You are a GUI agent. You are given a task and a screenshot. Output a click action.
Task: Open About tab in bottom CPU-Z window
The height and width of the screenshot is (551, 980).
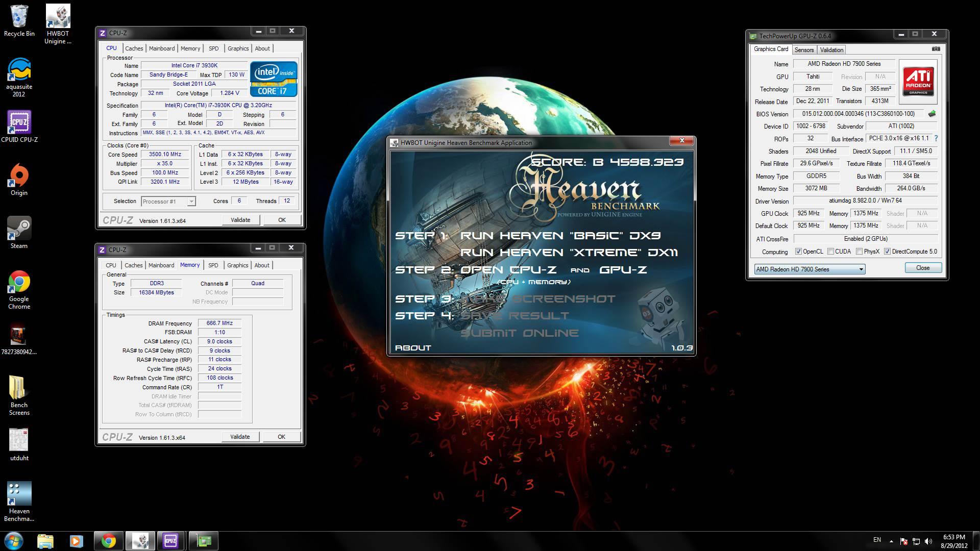pos(262,265)
